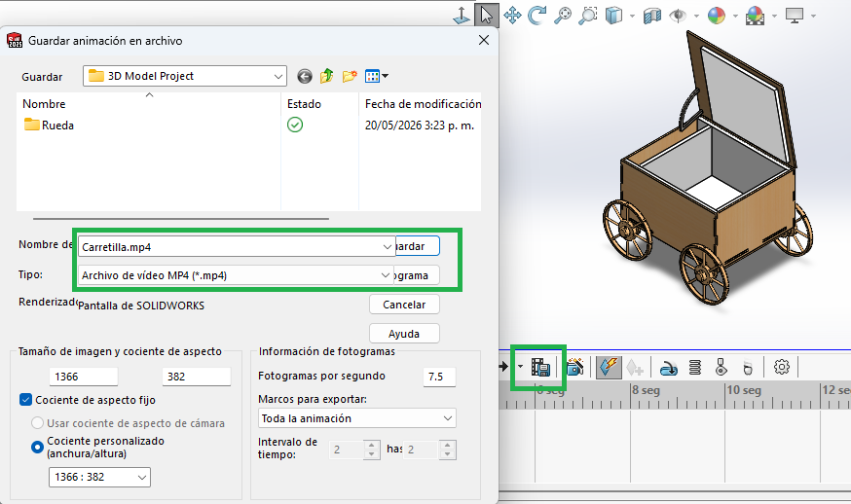
Task: Expand Apply Scene dropdown arrow
Action: (x=774, y=17)
